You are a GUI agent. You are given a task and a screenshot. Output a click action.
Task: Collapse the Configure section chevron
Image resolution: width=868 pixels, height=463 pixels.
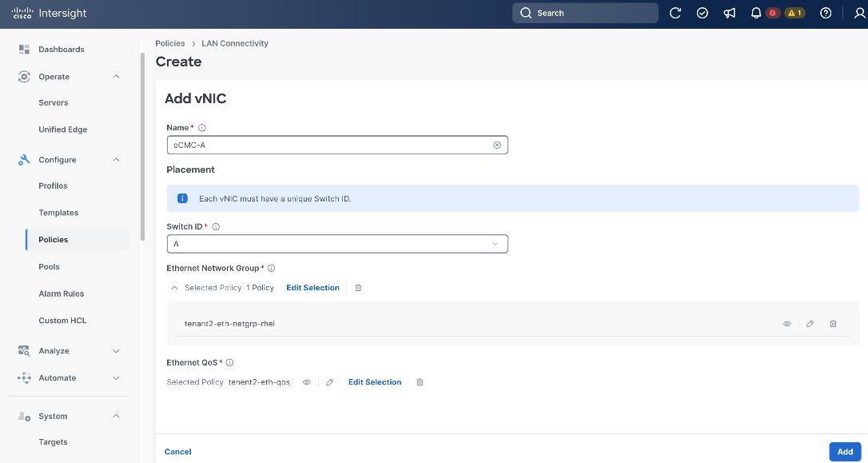click(116, 159)
